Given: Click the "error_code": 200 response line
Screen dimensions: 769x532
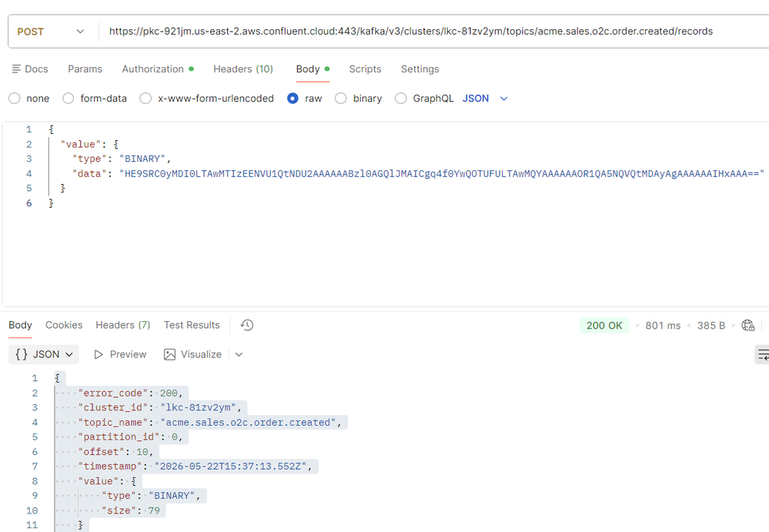Looking at the screenshot, I should [130, 393].
